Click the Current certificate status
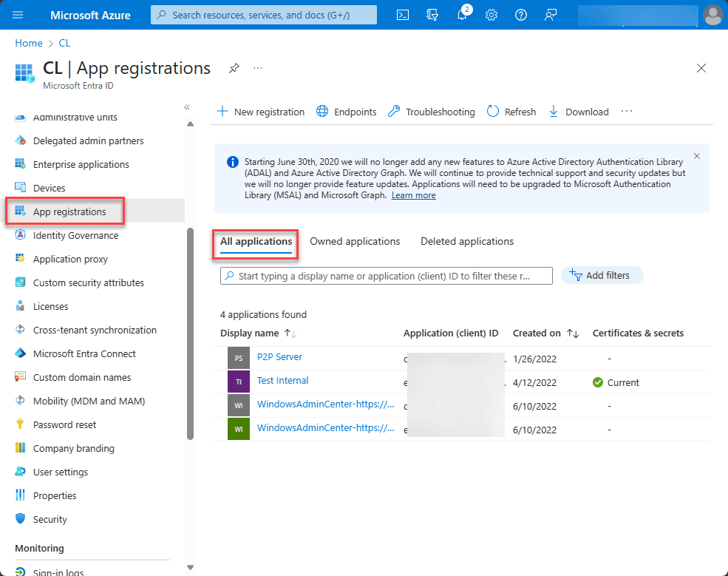 tap(616, 382)
